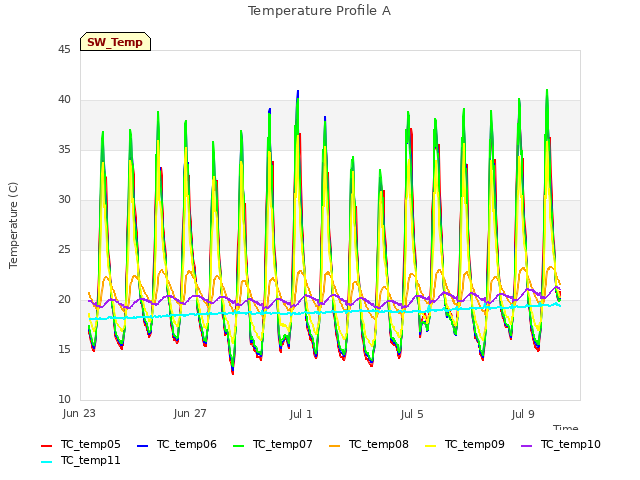Click the Time x-axis title

tap(566, 427)
